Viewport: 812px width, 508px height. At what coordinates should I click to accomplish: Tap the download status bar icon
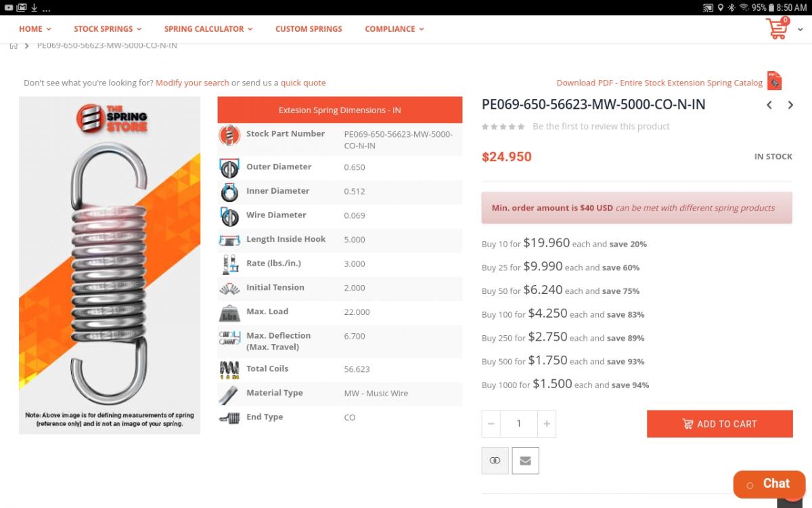point(34,7)
